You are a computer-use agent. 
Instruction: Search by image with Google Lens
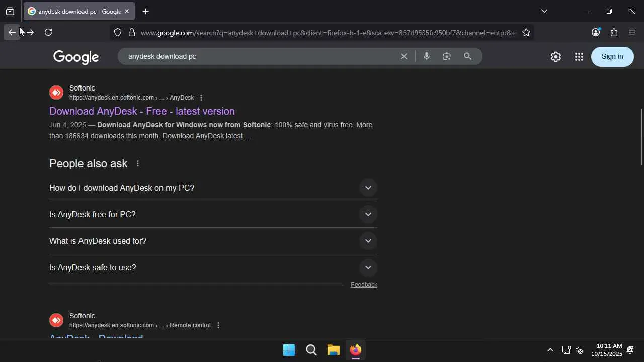coord(447,56)
